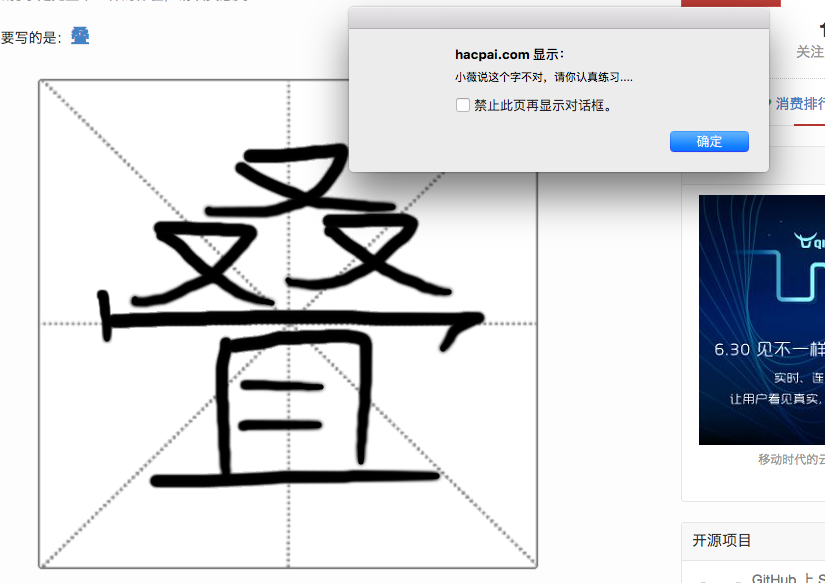Click the red button at top right
The image size is (825, 583).
coord(731,3)
